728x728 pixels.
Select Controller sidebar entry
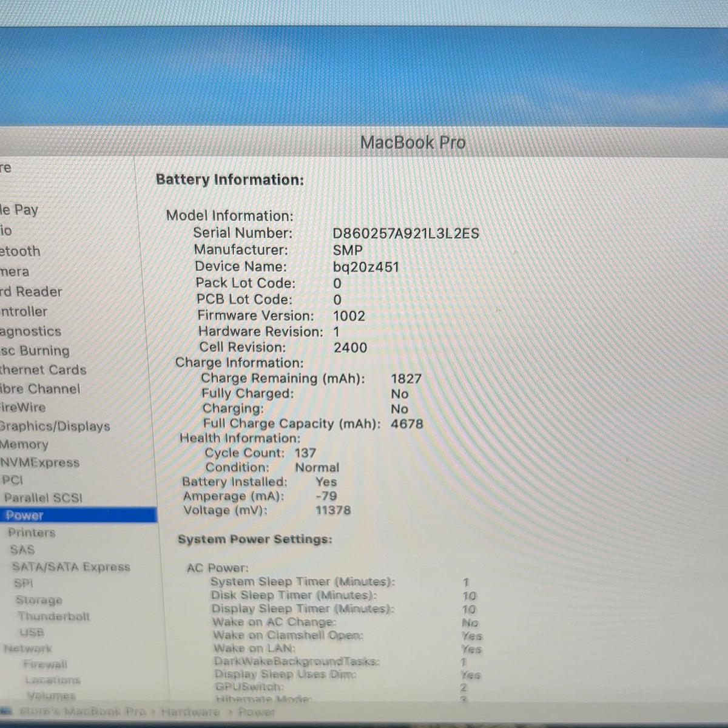(24, 312)
